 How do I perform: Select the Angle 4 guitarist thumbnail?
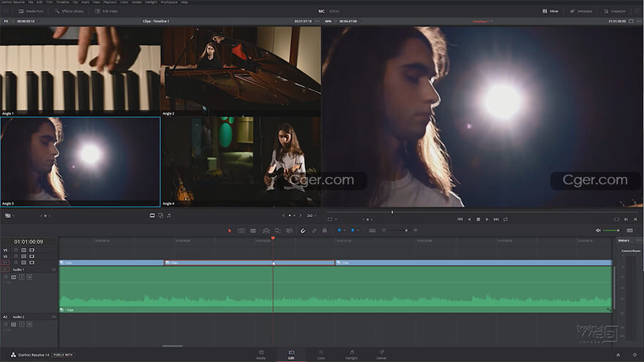pos(241,162)
